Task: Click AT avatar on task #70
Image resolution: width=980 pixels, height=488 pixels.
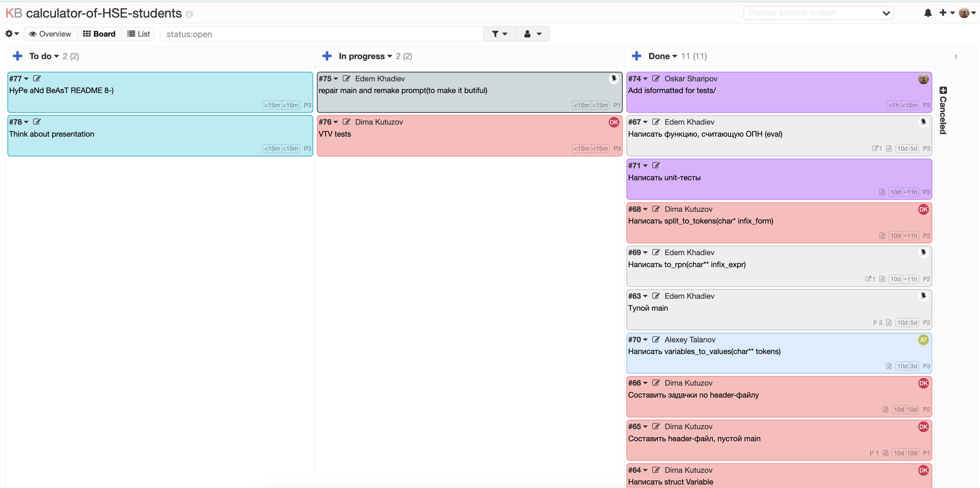Action: (923, 340)
